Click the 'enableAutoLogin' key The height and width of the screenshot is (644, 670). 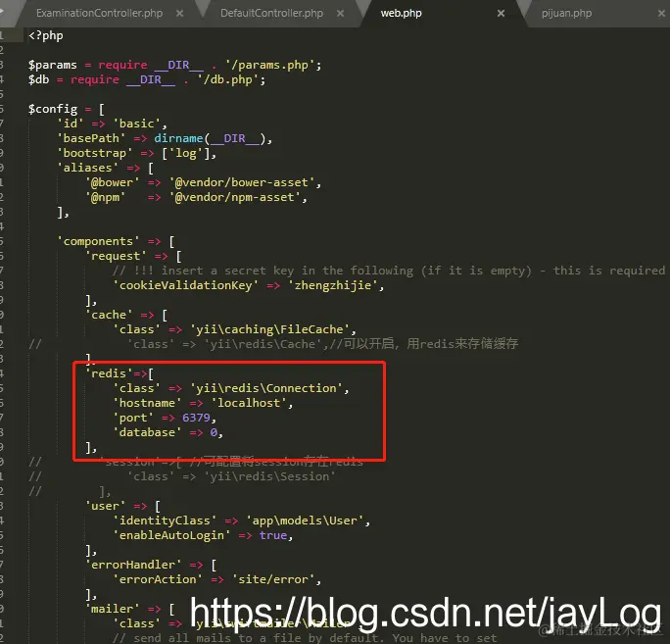171,535
